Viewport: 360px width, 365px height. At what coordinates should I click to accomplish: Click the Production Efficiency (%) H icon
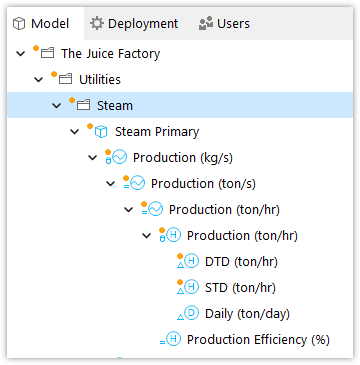pos(173,339)
